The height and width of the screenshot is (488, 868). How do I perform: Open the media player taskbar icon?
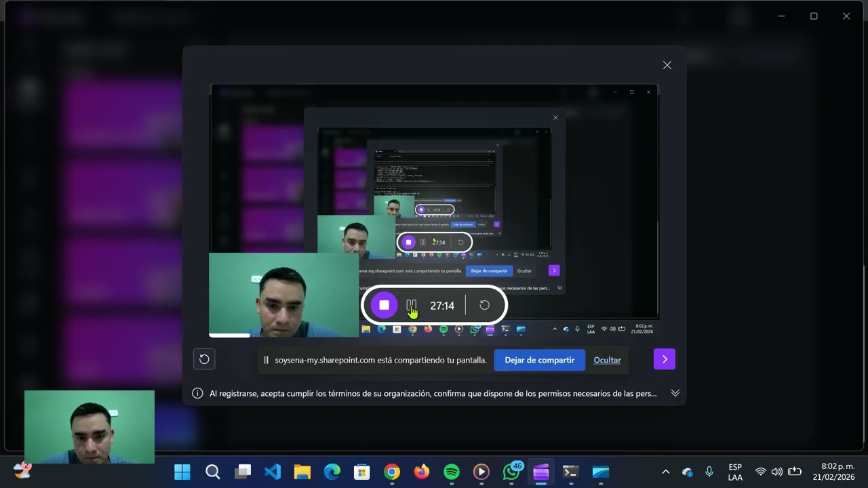pyautogui.click(x=481, y=472)
